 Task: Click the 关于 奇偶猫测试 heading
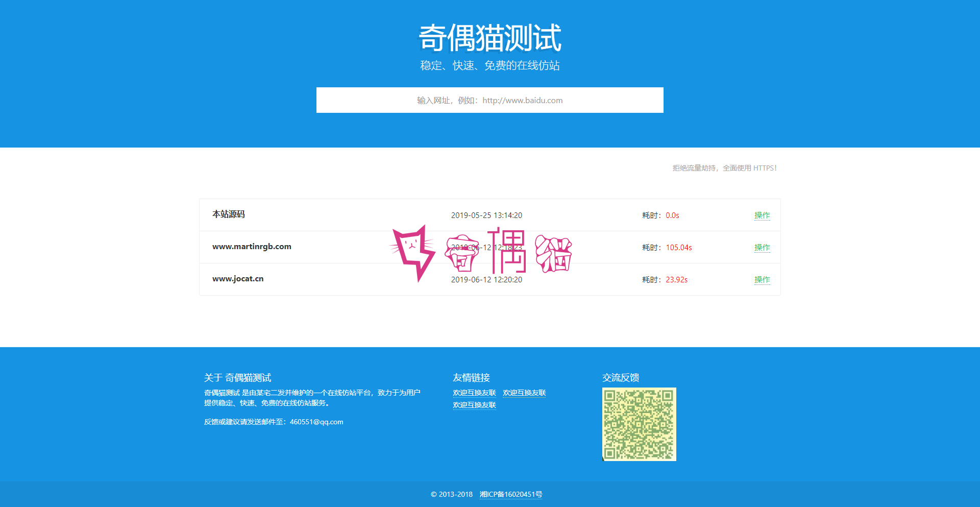tap(237, 378)
